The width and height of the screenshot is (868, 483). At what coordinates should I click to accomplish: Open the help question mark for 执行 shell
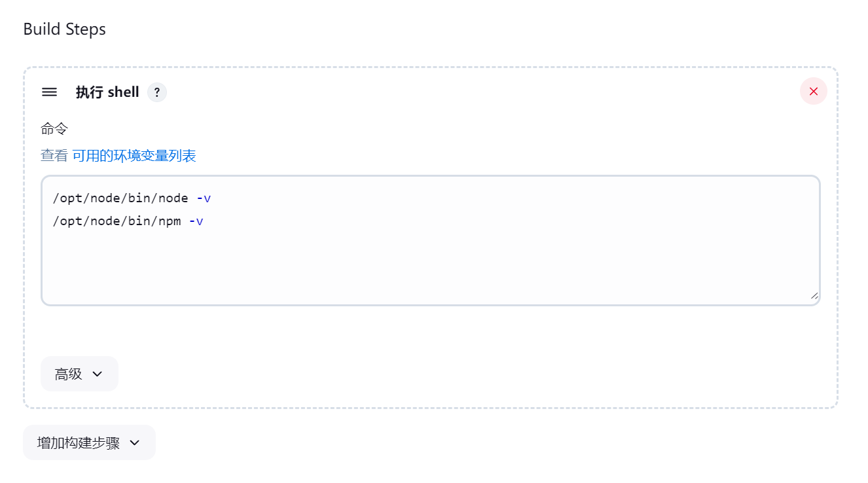click(157, 92)
